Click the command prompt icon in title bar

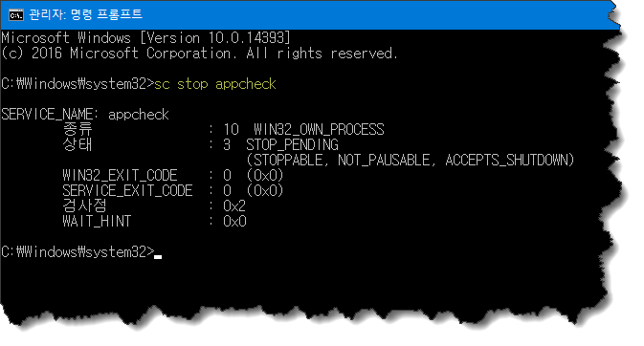pos(16,15)
